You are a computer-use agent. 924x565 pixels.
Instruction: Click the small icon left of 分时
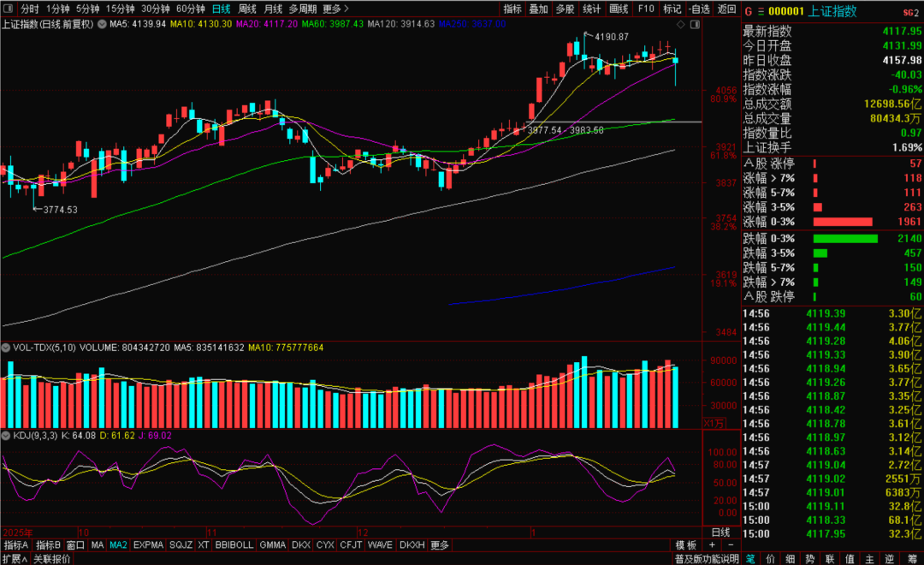[x=9, y=9]
